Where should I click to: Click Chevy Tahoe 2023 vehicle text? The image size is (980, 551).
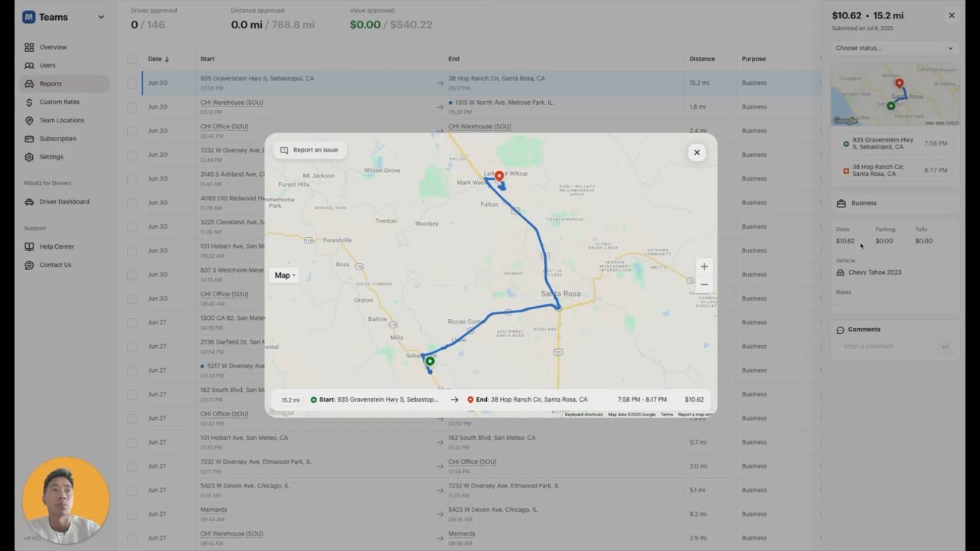[x=875, y=272]
